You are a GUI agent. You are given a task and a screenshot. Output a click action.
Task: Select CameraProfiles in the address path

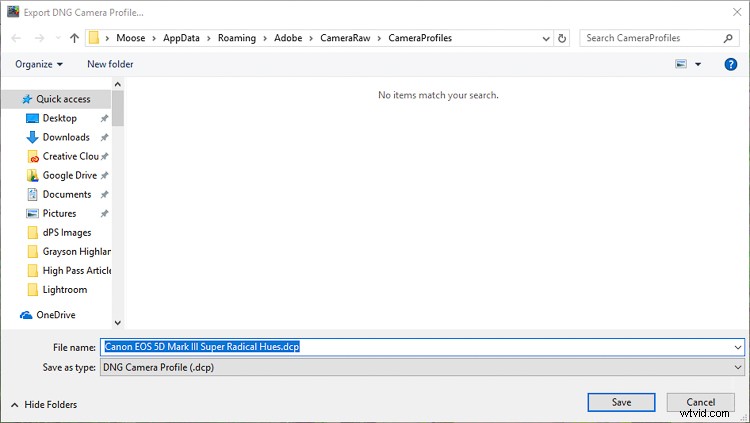click(420, 38)
